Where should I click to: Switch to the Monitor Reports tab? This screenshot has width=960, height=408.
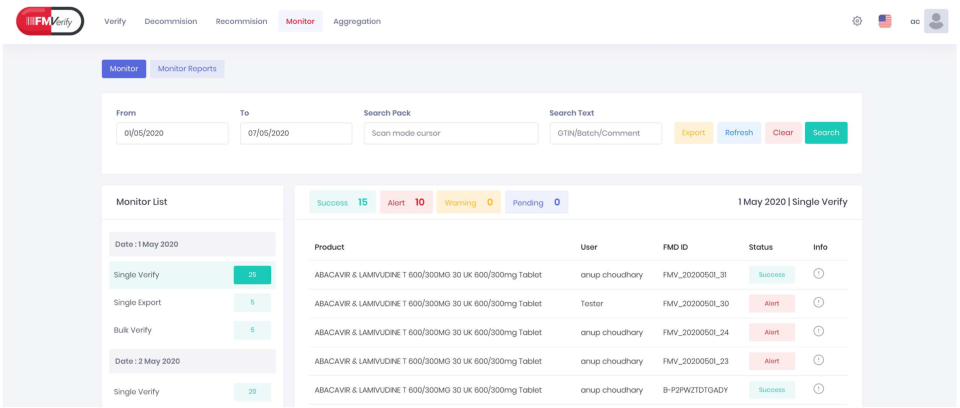tap(187, 69)
